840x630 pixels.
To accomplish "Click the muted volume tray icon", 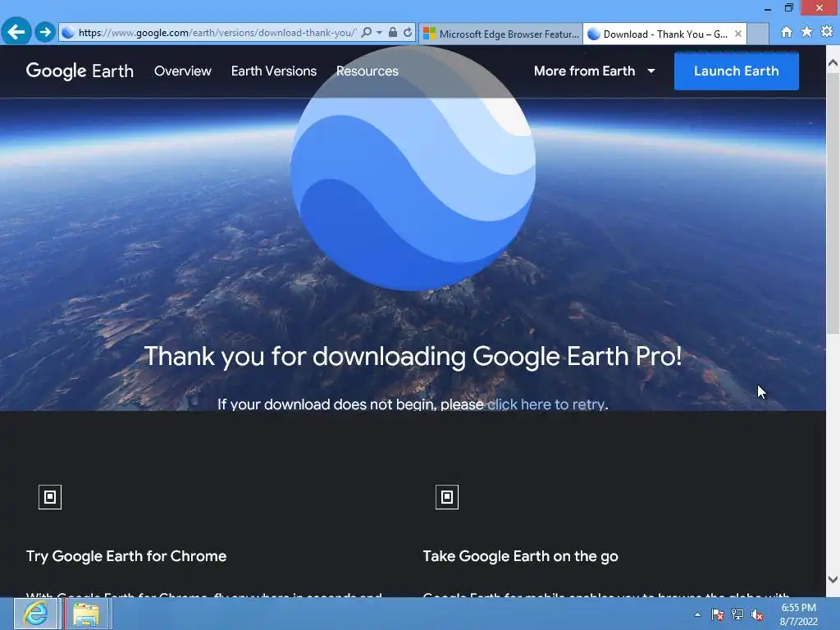I will (757, 614).
